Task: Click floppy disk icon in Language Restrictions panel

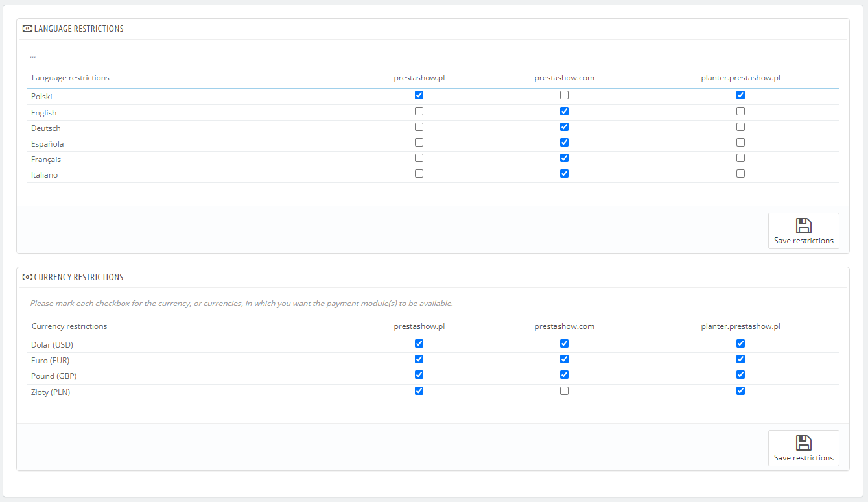Action: (x=804, y=226)
